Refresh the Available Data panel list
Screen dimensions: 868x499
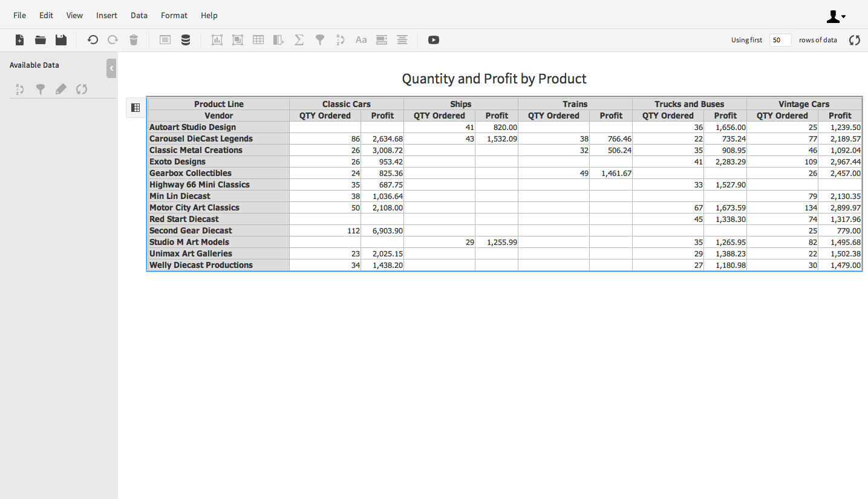click(82, 90)
